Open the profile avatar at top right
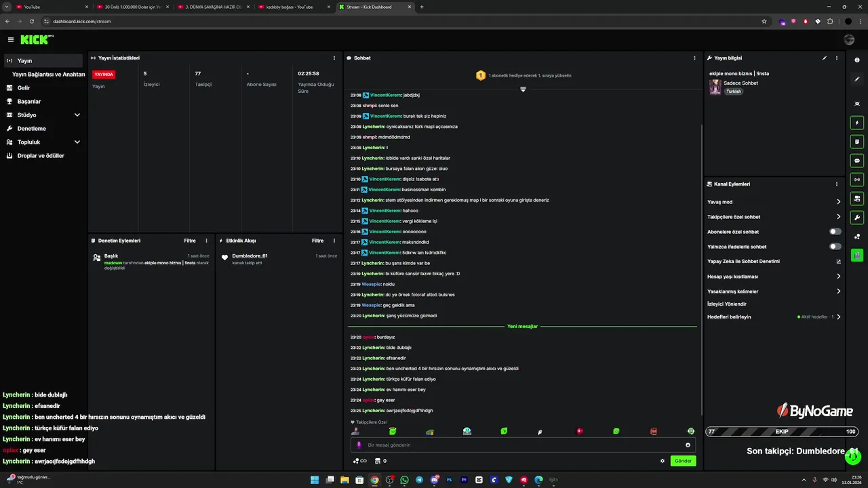The width and height of the screenshot is (868, 488). [849, 40]
